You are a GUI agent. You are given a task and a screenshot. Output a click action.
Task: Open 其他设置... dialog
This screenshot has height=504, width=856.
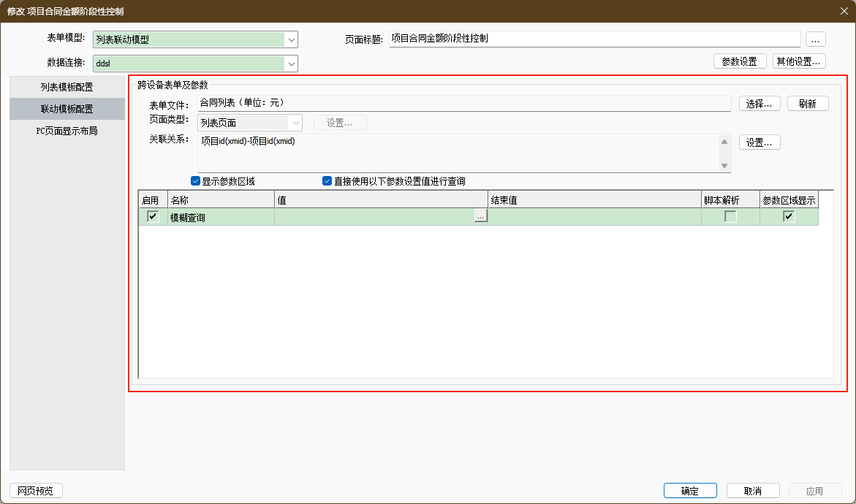click(x=799, y=61)
